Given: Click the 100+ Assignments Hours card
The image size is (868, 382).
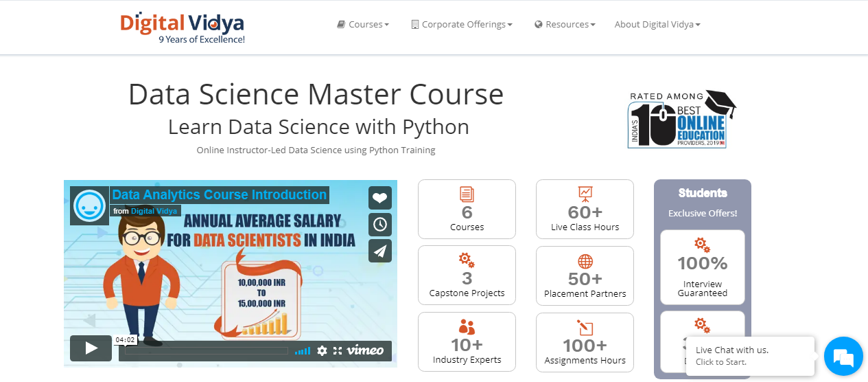Looking at the screenshot, I should (x=585, y=342).
